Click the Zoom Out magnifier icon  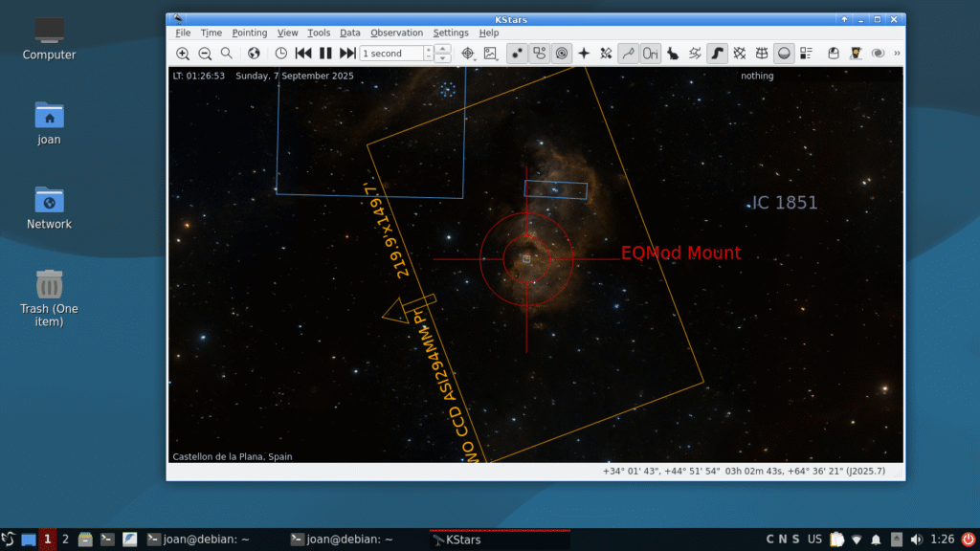tap(205, 54)
